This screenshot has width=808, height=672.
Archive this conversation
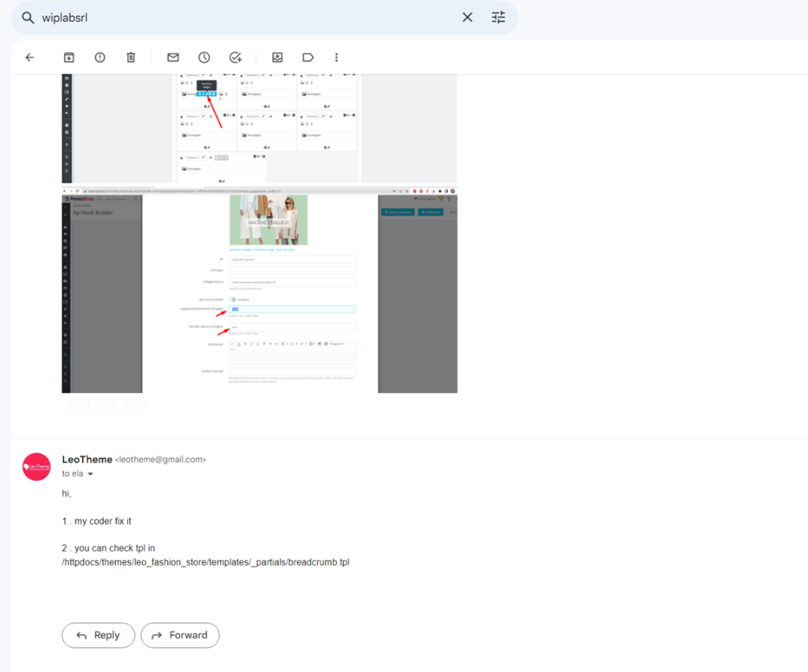69,57
